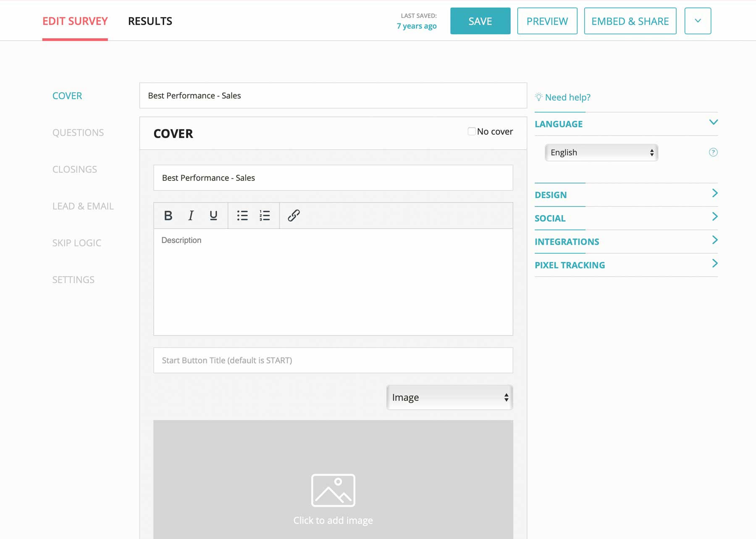756x539 pixels.
Task: Click the EMBED & SHARE button
Action: 630,21
